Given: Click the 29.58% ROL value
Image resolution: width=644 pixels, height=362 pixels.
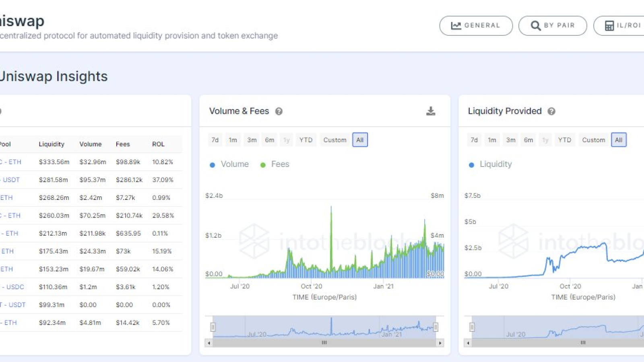Looking at the screenshot, I should coord(163,216).
